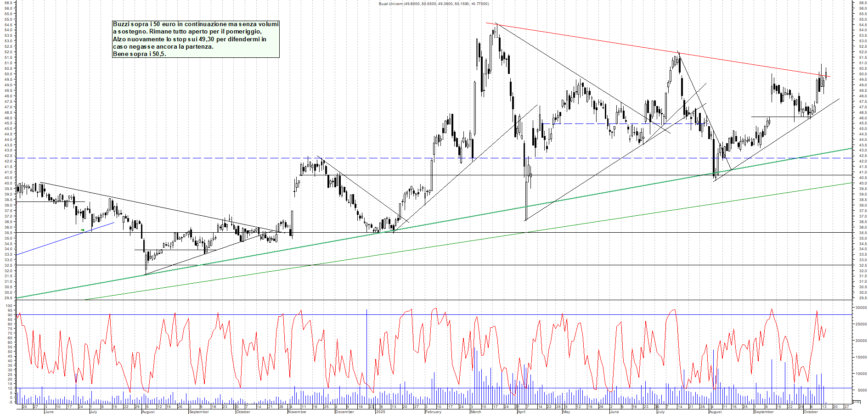This screenshot has width=868, height=414.
Task: Select the Buzzi Unicem chart title text
Action: pos(434,4)
